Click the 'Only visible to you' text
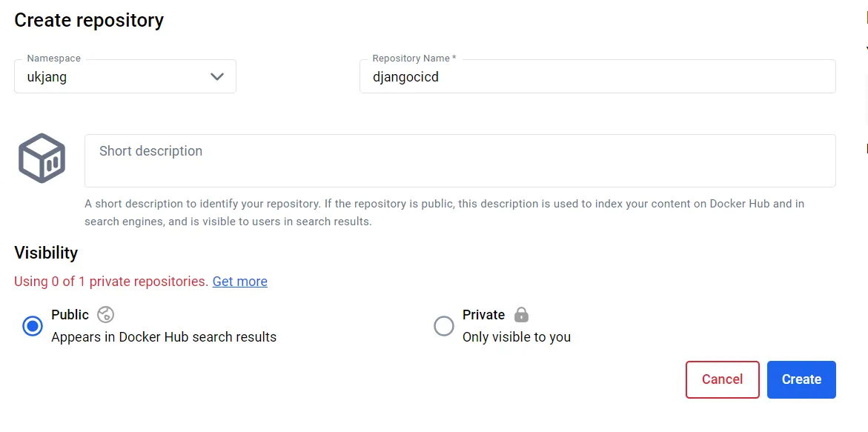Screen dimensions: 868x432 tap(517, 337)
